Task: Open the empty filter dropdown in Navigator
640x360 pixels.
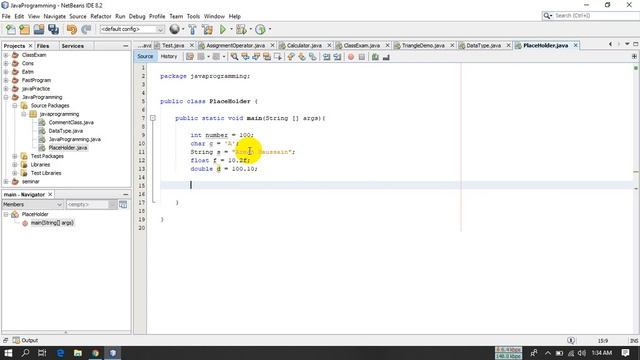Action: (91, 204)
